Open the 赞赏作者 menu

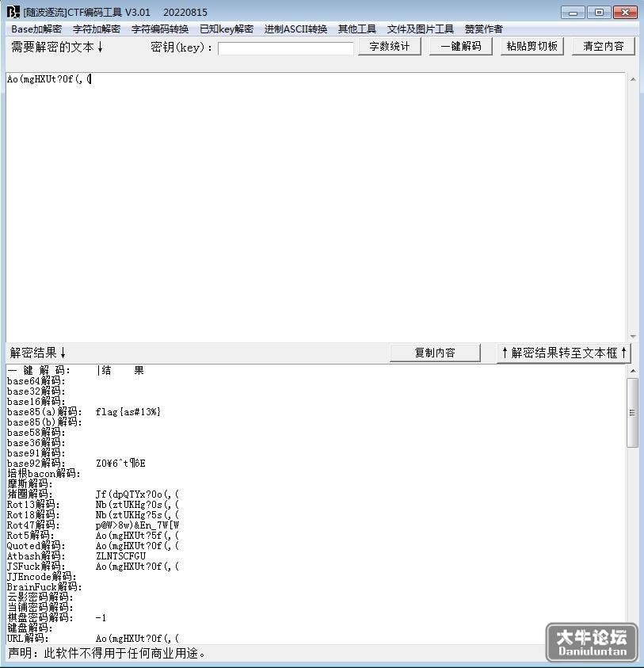(x=483, y=29)
